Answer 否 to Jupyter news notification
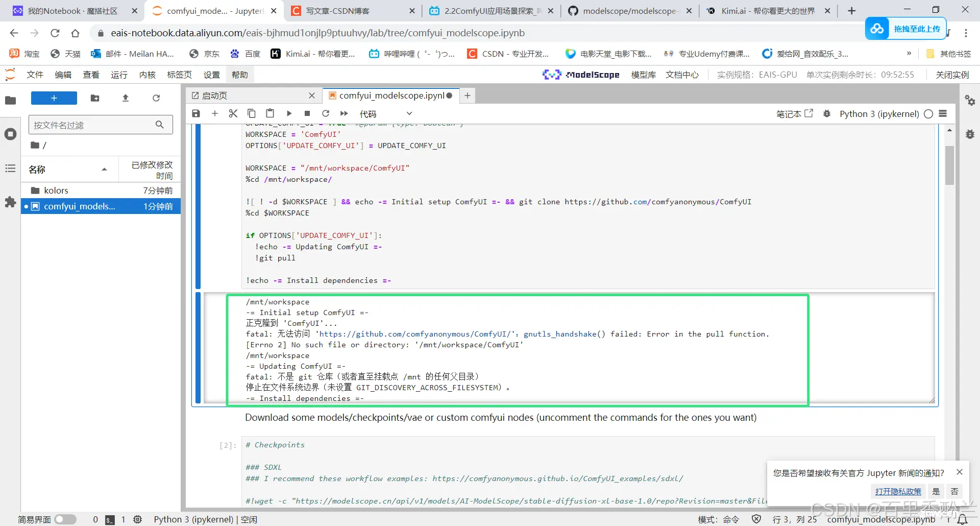Viewport: 980px width, 526px height. [x=954, y=491]
